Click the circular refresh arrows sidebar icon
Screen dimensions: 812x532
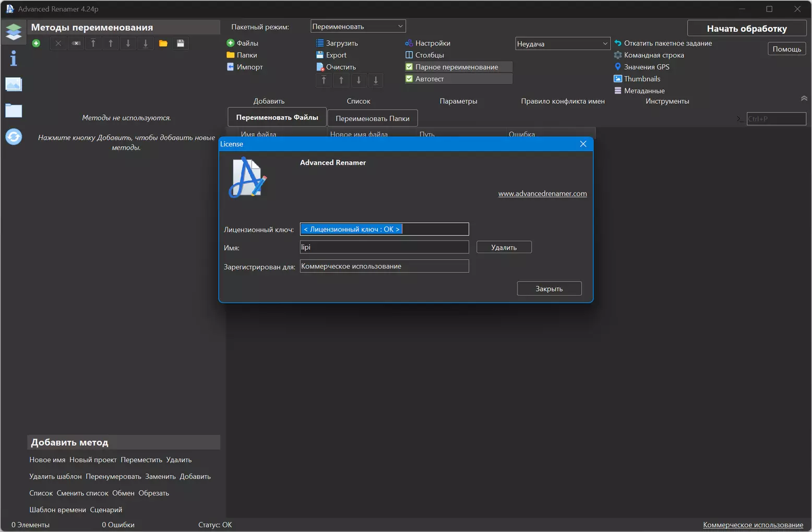[14, 137]
